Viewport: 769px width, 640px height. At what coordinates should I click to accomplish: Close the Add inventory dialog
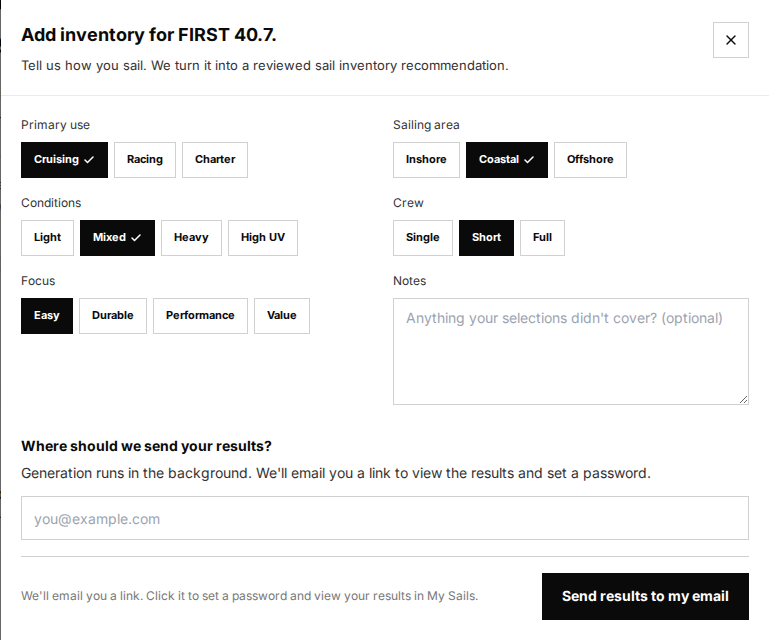click(731, 40)
